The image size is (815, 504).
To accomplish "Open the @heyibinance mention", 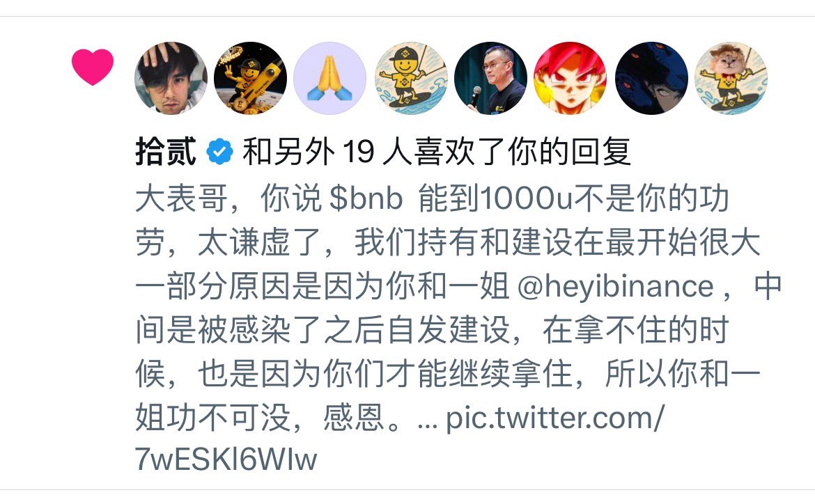I will pyautogui.click(x=615, y=286).
